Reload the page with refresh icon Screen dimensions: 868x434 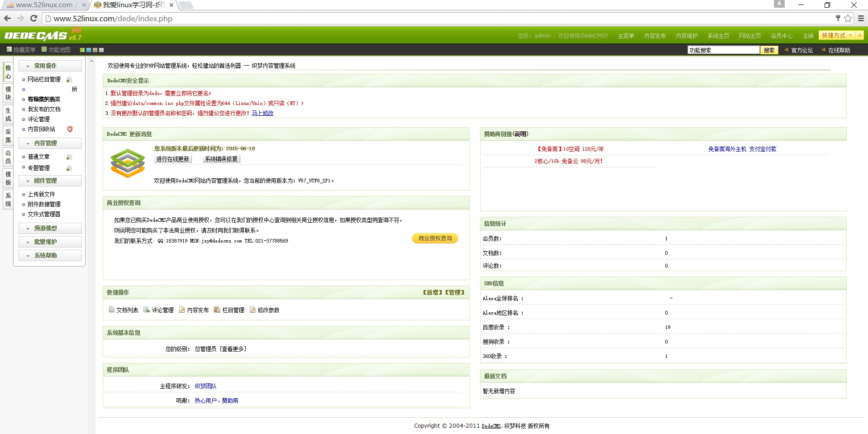point(33,19)
